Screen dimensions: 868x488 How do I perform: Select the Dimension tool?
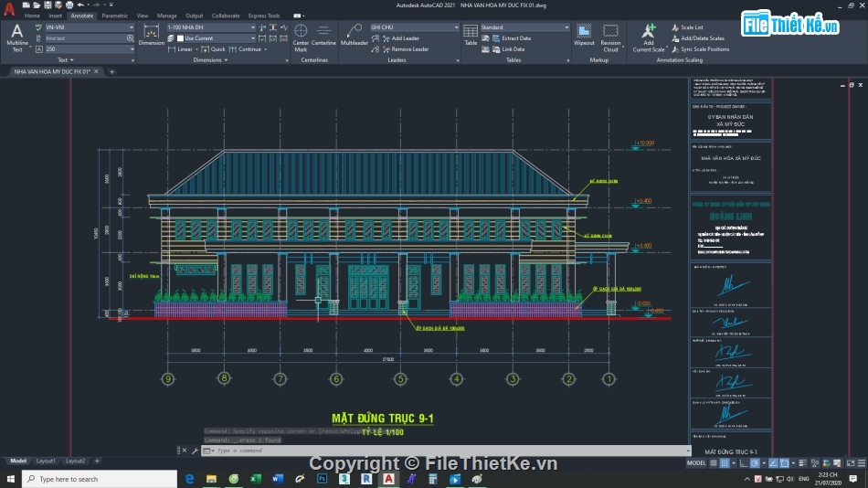point(151,35)
